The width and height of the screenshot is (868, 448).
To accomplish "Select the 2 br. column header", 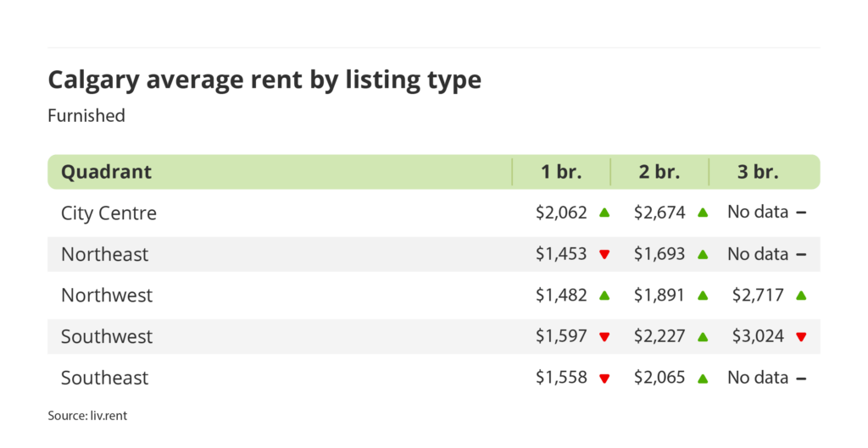I will (x=659, y=172).
